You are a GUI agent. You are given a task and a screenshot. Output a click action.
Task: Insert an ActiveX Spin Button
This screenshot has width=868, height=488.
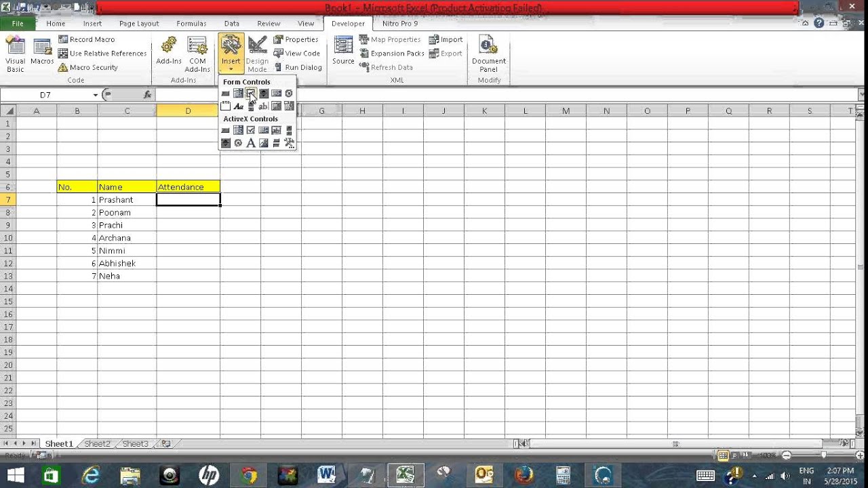point(225,143)
